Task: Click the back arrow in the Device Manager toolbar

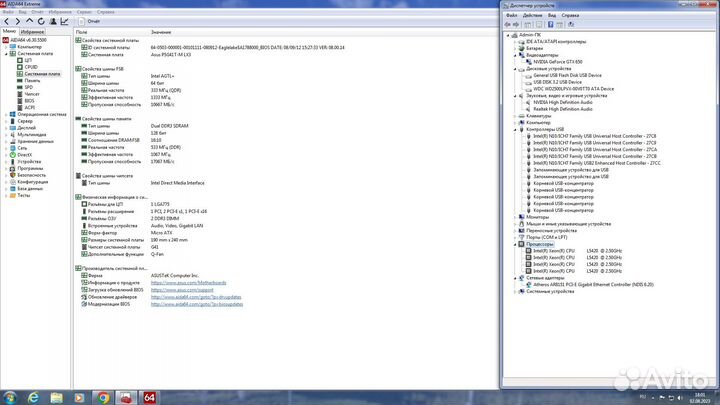Action: [508, 24]
